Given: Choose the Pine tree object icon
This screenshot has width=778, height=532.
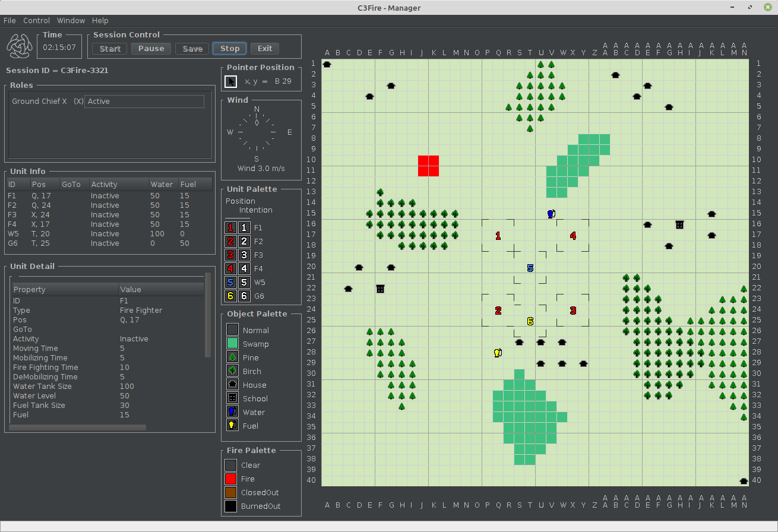Looking at the screenshot, I should point(232,357).
